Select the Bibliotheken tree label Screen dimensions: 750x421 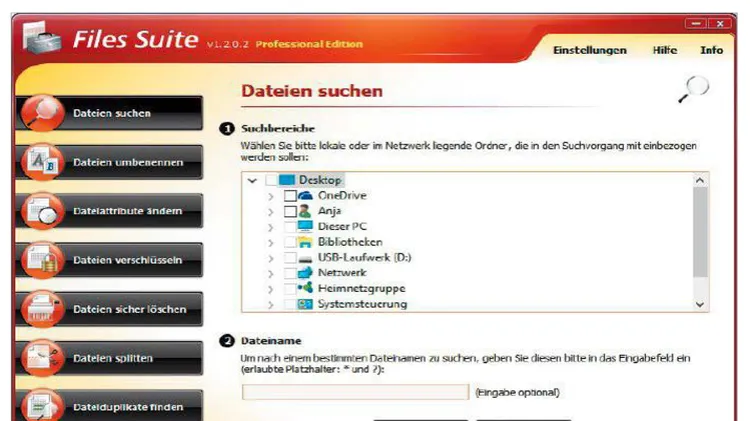[x=350, y=242]
